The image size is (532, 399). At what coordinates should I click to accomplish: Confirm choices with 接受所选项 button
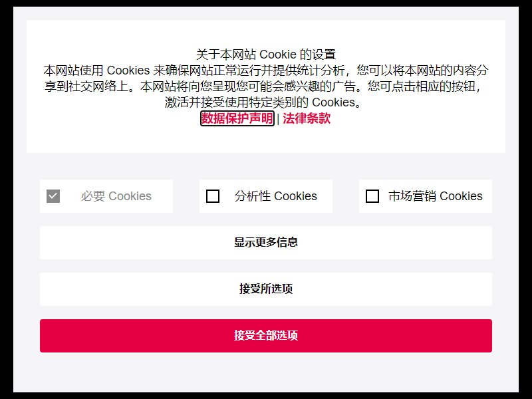265,289
